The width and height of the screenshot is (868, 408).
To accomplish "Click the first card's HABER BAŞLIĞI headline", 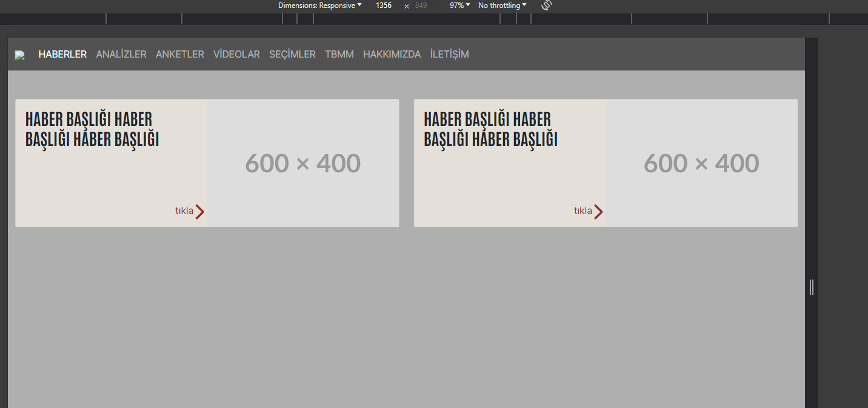I will click(92, 129).
